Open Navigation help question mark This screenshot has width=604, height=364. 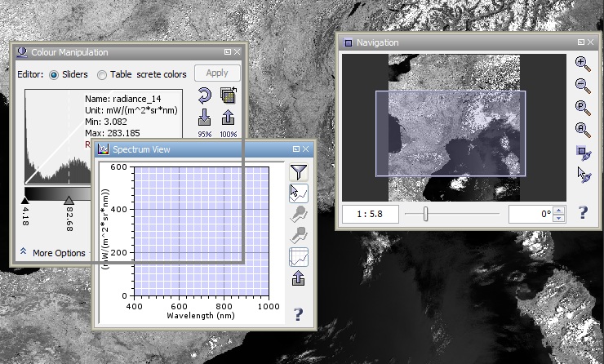click(x=583, y=213)
